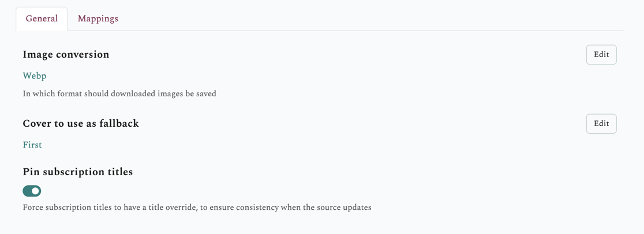
Task: Click the Pin subscription titles heading
Action: pyautogui.click(x=78, y=172)
